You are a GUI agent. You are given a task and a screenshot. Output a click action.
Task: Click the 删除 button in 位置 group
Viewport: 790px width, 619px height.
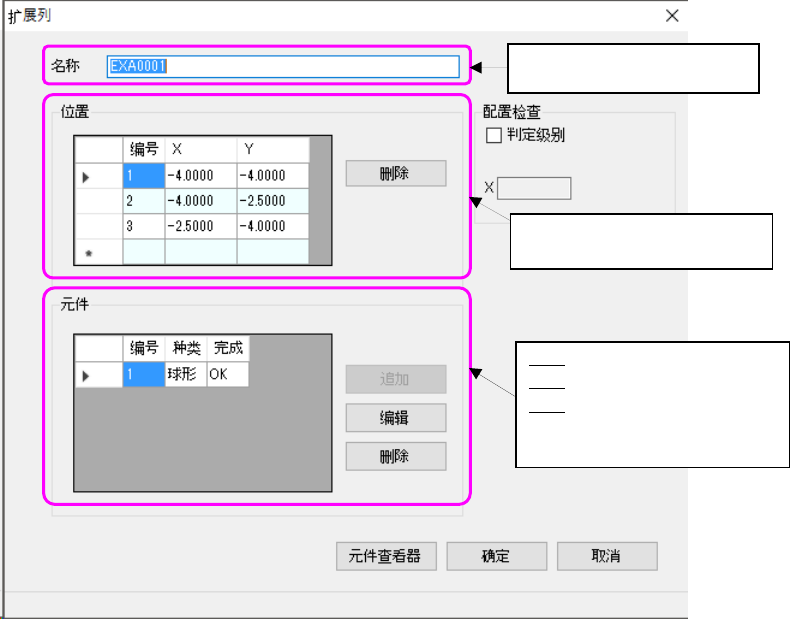pos(396,173)
